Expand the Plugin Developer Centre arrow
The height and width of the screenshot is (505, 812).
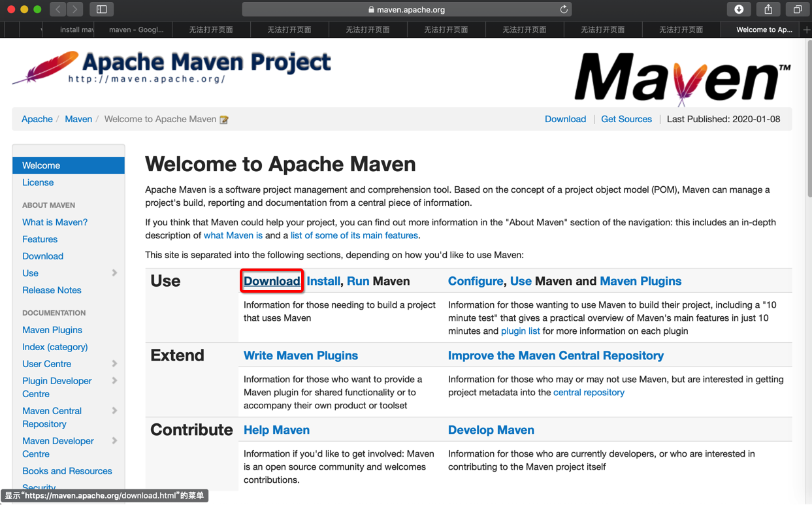point(114,381)
